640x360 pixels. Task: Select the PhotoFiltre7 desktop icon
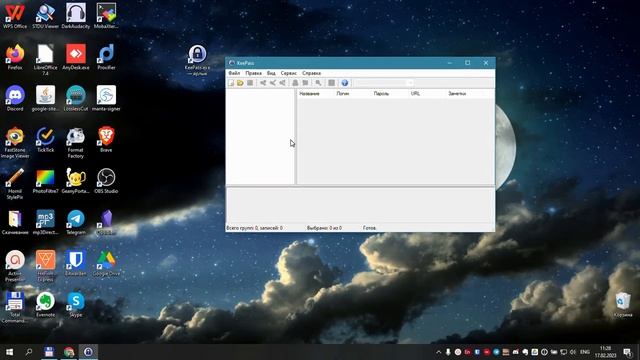pyautogui.click(x=45, y=181)
